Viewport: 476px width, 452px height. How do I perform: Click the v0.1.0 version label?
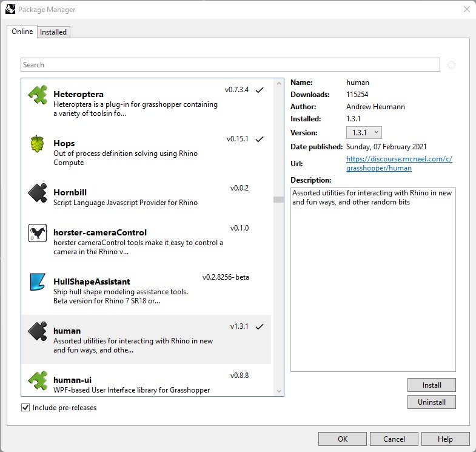coord(240,228)
